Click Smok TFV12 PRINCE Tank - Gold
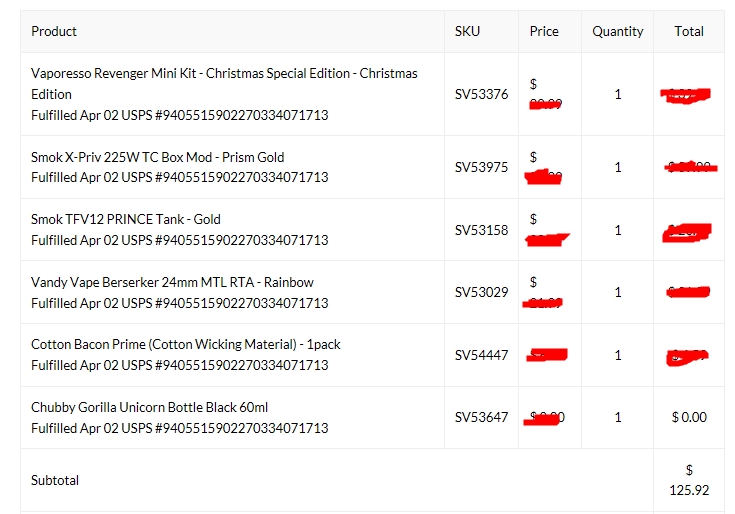This screenshot has width=735, height=514. pos(126,219)
